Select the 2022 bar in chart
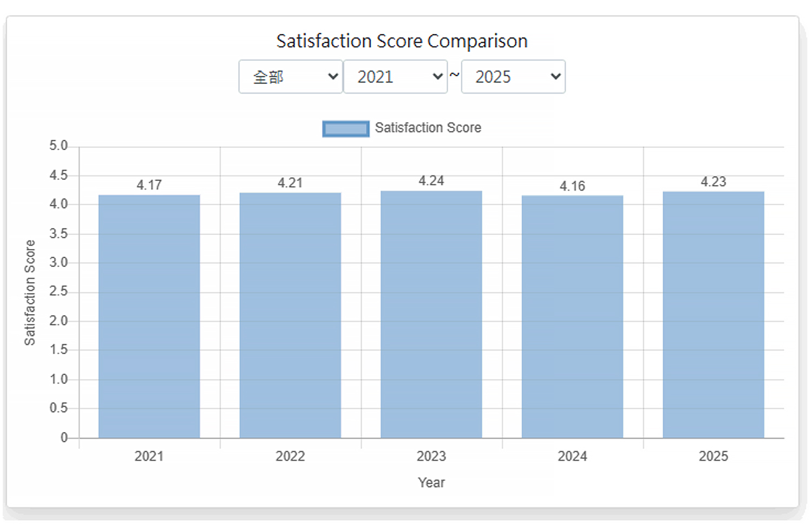 [x=290, y=316]
